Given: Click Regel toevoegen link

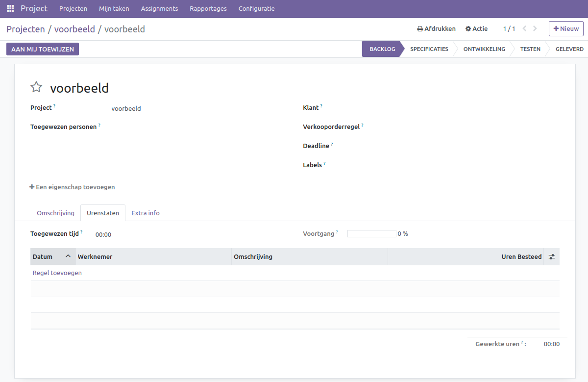Looking at the screenshot, I should coord(57,273).
